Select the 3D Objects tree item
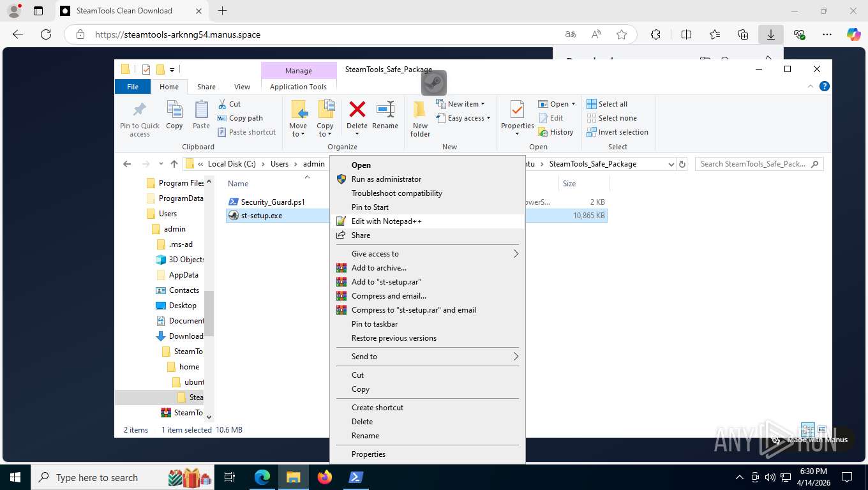Viewport: 868px width, 490px height. (x=180, y=260)
